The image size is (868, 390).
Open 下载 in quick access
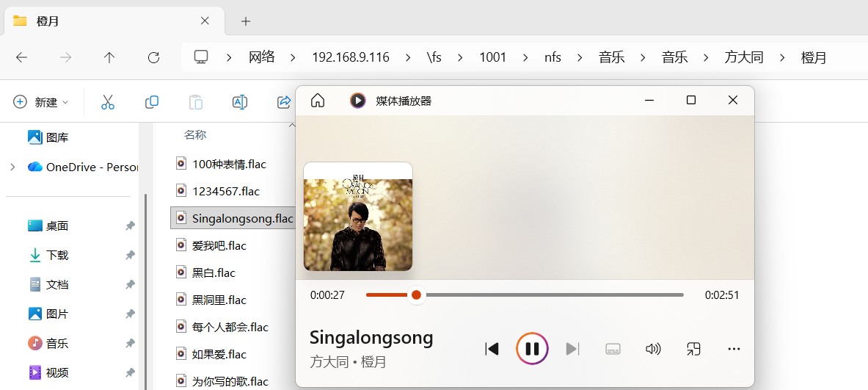tap(48, 255)
